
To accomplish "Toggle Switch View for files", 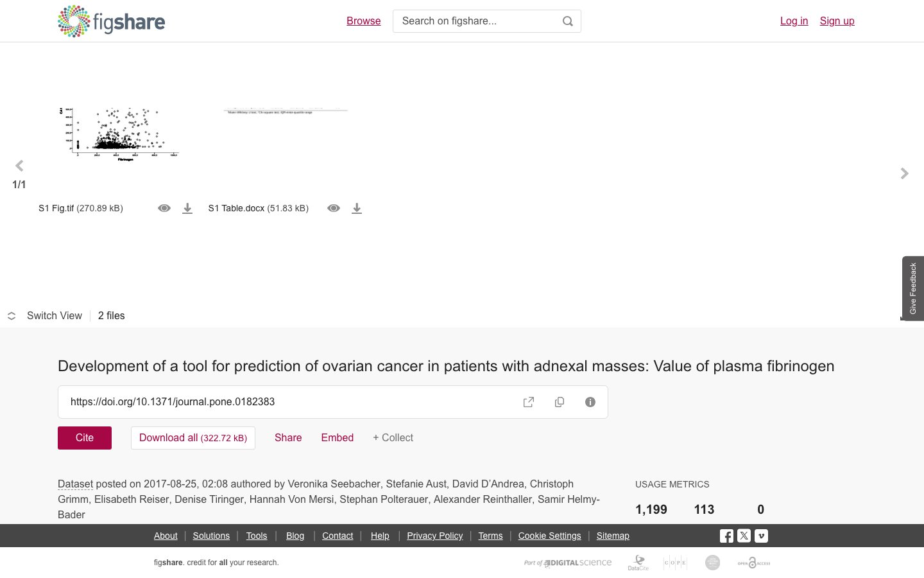I will pyautogui.click(x=45, y=316).
